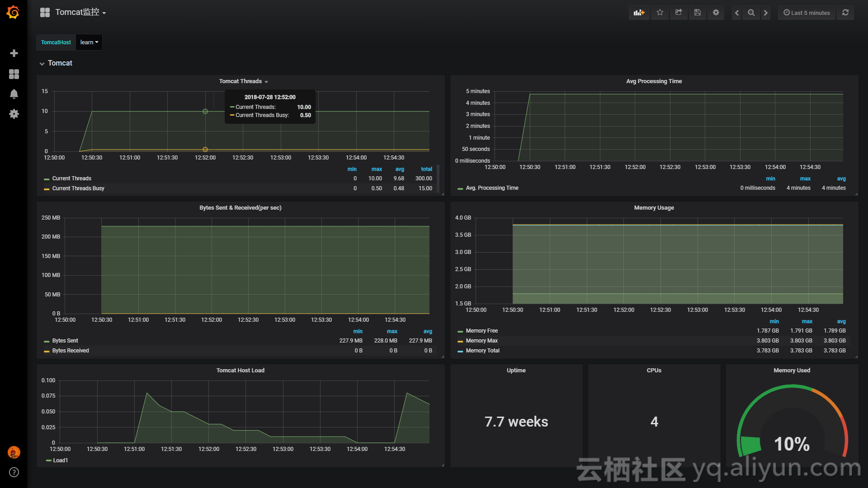
Task: Save the dashboard with disk icon
Action: (x=698, y=13)
